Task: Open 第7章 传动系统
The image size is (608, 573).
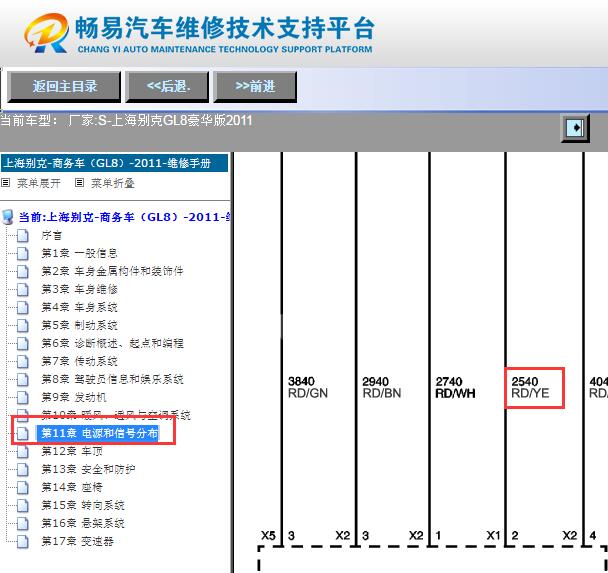Action: pos(79,361)
